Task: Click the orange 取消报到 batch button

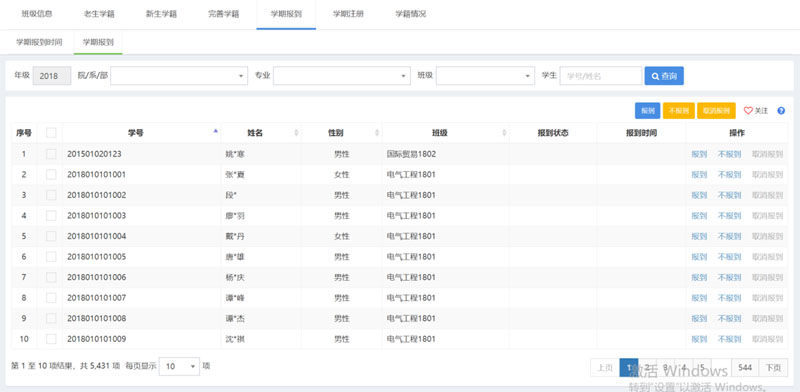Action: [x=716, y=111]
